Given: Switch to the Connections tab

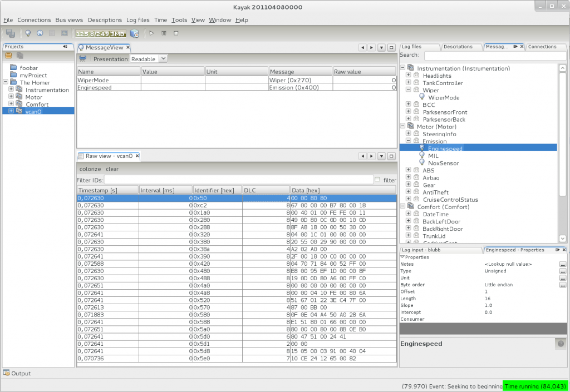Looking at the screenshot, I should (x=542, y=47).
